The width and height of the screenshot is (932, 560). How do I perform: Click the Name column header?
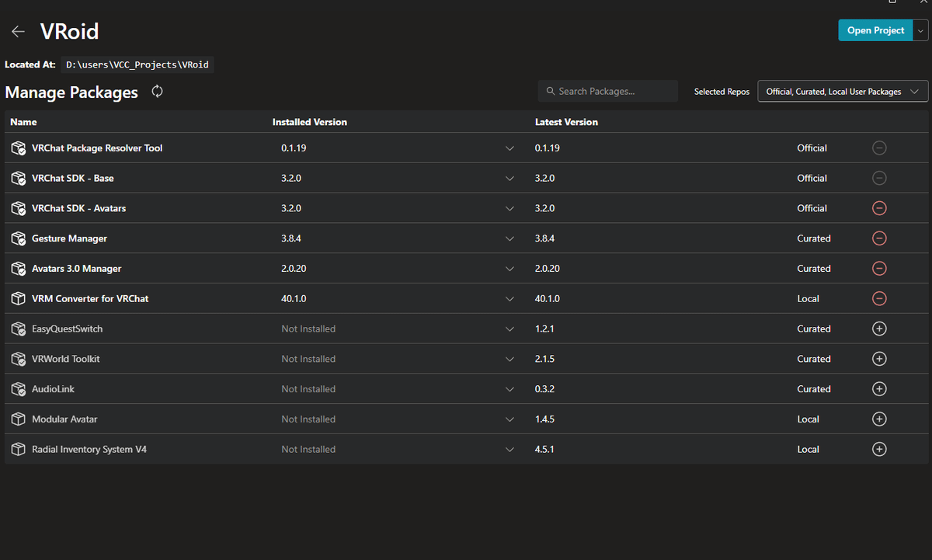tap(23, 122)
